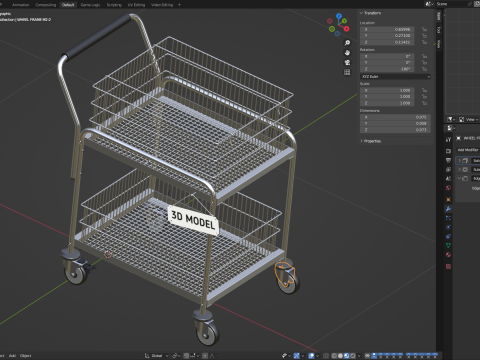Switch to Compositing workspace tab
480x360 pixels.
(46, 5)
